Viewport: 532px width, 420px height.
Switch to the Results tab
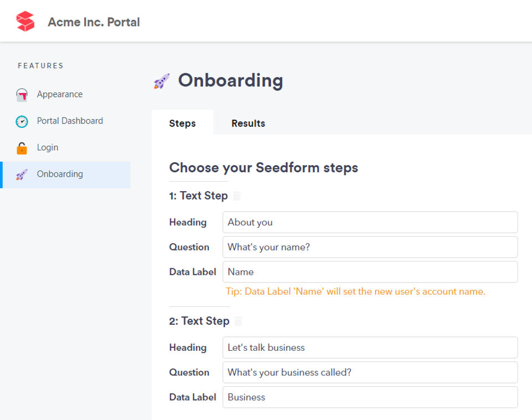point(248,123)
